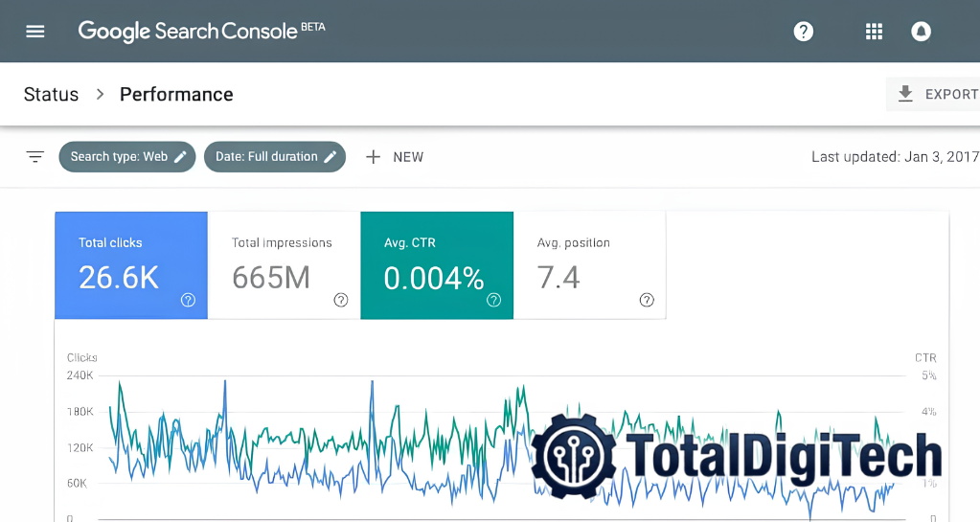Click the EXPORT button
Viewport: 980px width, 522px height.
933,95
